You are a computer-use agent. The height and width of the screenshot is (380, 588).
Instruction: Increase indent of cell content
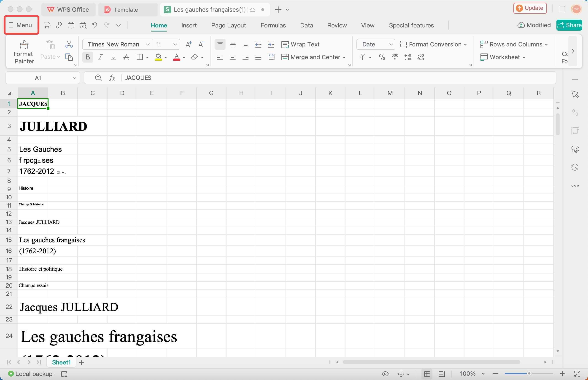pos(271,44)
